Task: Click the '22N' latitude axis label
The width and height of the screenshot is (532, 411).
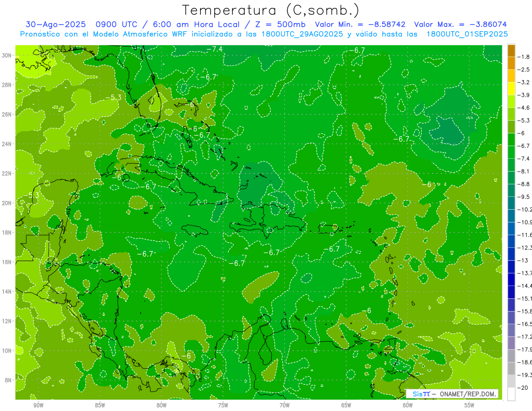Action: click(x=7, y=173)
